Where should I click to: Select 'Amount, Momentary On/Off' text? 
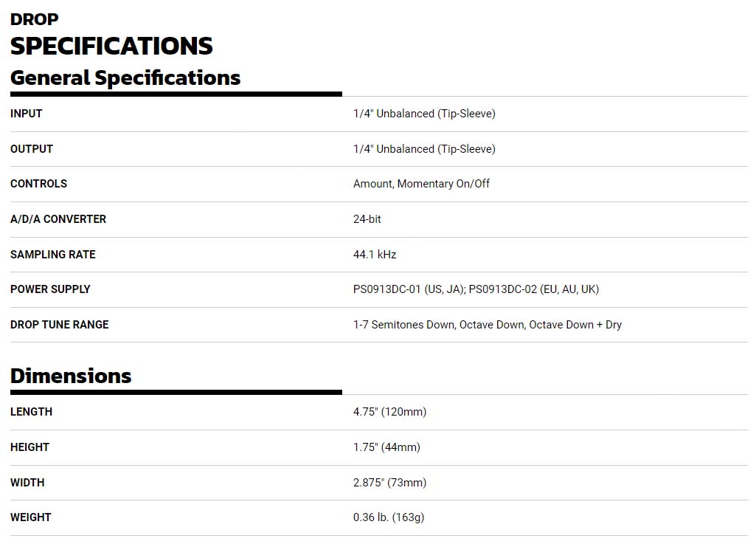[x=421, y=184]
